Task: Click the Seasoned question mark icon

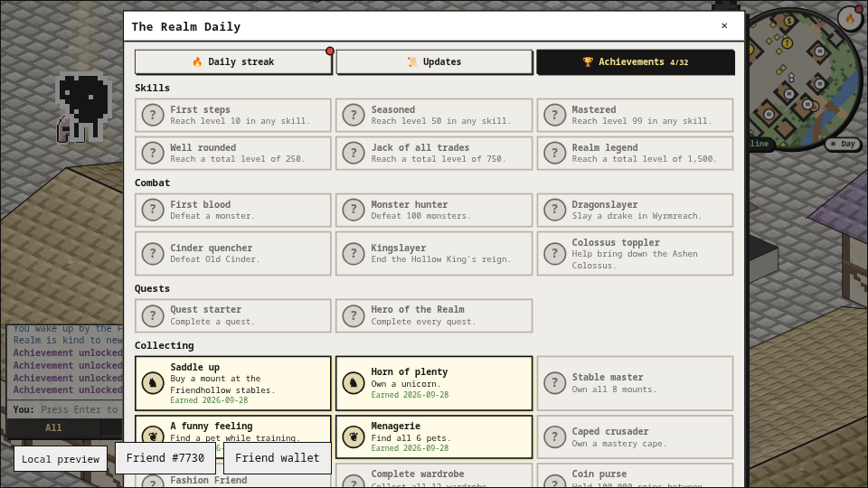Action: pos(354,115)
